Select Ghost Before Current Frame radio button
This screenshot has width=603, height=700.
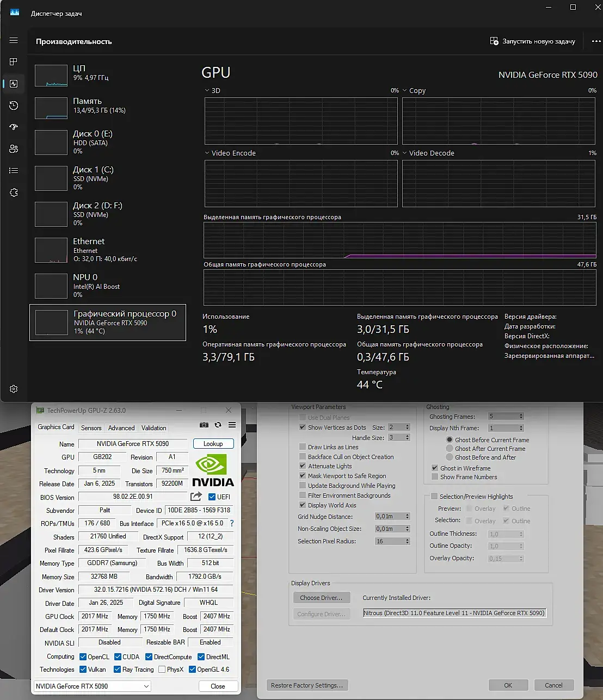450,439
